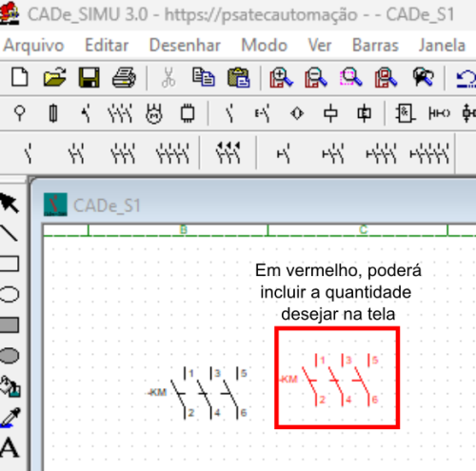This screenshot has width=476, height=471.
Task: Select the three-pole contactor power contact symbol
Action: click(123, 153)
